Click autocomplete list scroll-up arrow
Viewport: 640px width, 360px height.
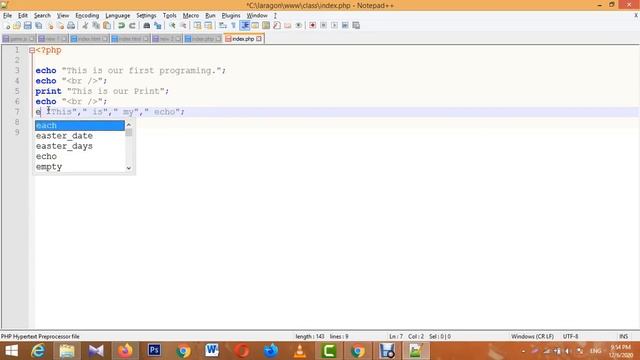(129, 124)
